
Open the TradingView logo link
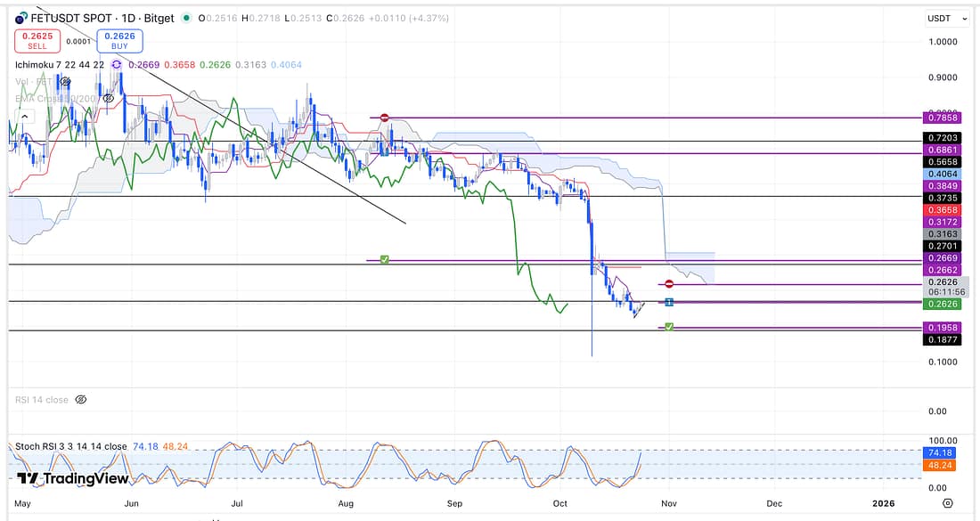coord(73,478)
